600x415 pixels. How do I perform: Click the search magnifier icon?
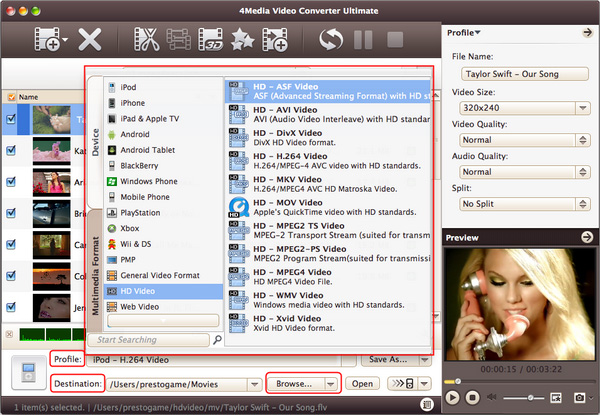[x=216, y=340]
